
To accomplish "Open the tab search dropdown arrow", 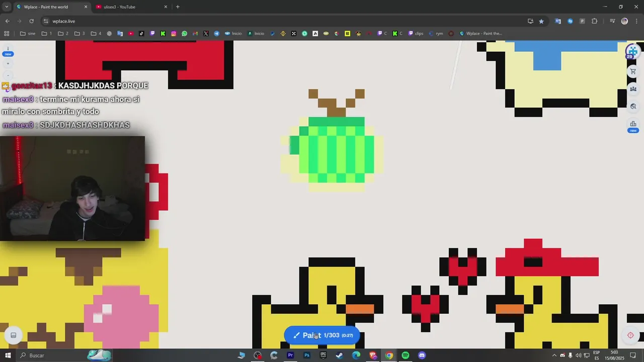I will [6, 7].
